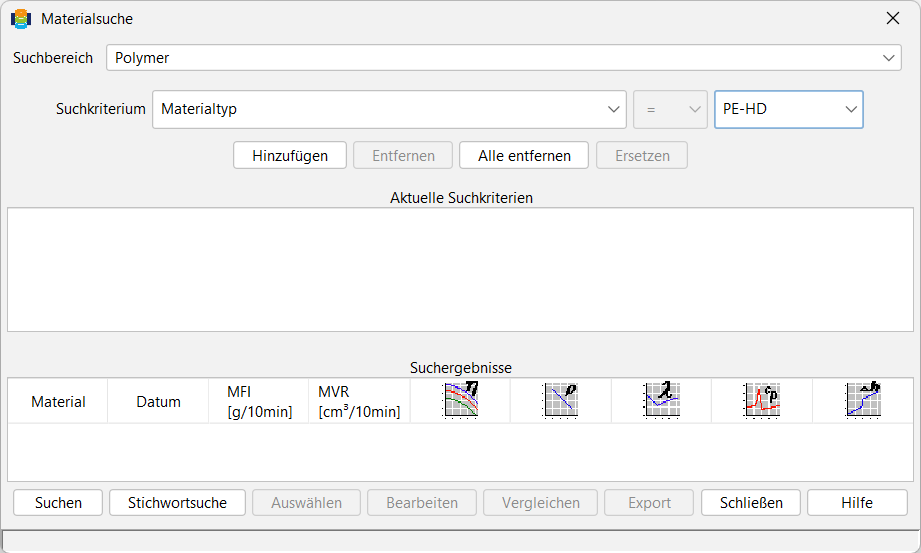Click the MFI g/10min column header
This screenshot has height=553, width=921.
[x=259, y=401]
